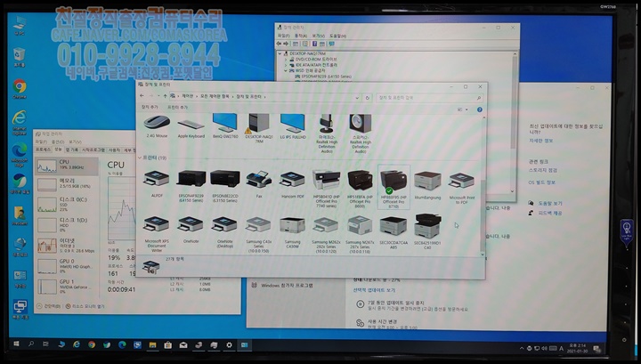Open View menu in Device Manager
Viewport: 641px width, 364px height.
point(318,36)
